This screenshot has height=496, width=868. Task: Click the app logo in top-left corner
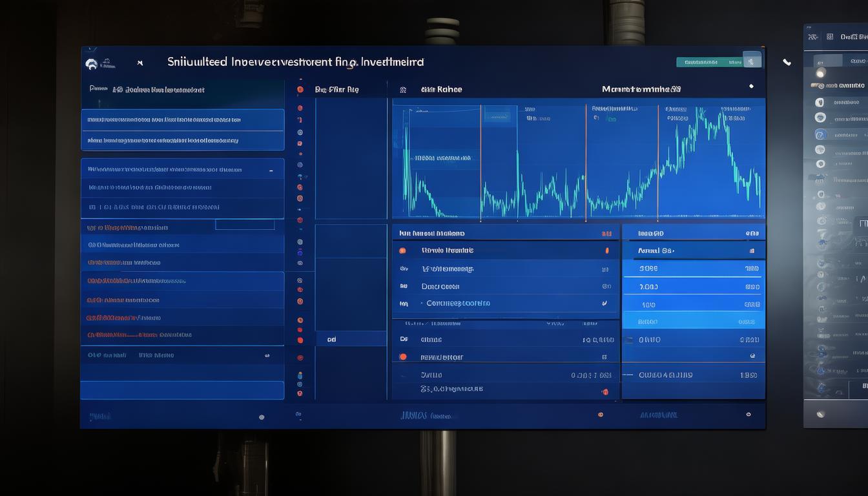point(92,63)
